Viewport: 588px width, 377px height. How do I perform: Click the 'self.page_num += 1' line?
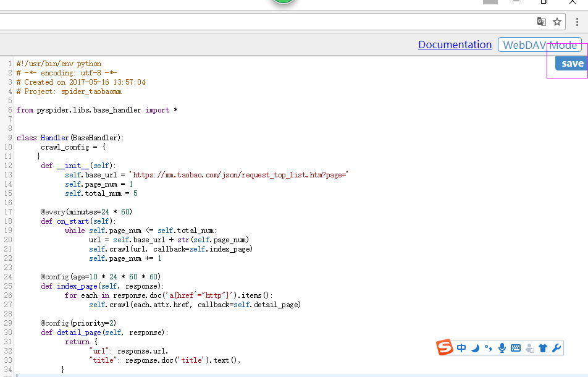click(x=125, y=258)
